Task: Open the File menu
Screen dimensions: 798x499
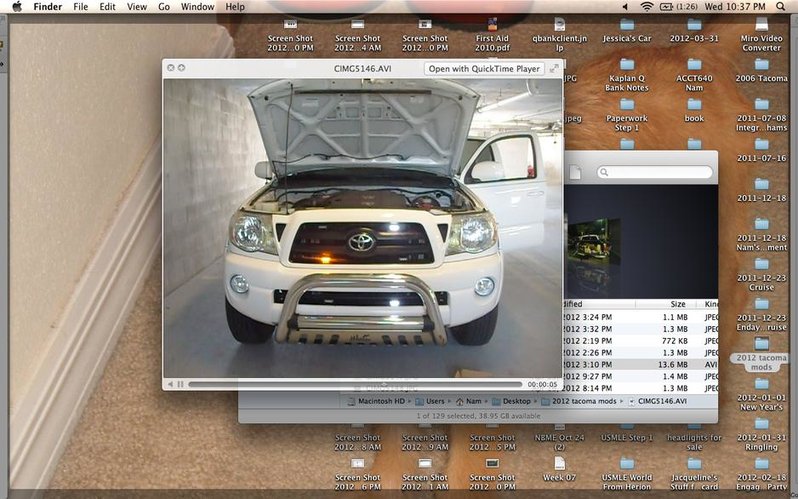Action: pyautogui.click(x=80, y=7)
